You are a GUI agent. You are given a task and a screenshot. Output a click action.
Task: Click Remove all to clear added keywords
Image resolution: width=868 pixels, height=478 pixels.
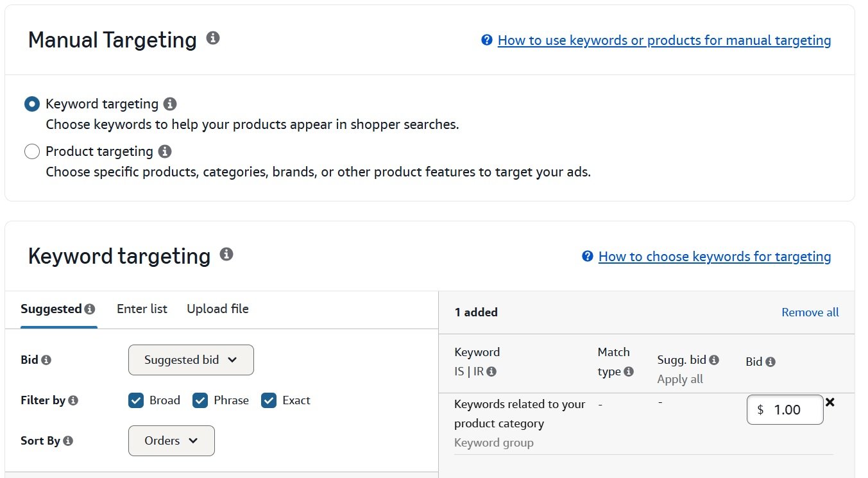pos(810,312)
